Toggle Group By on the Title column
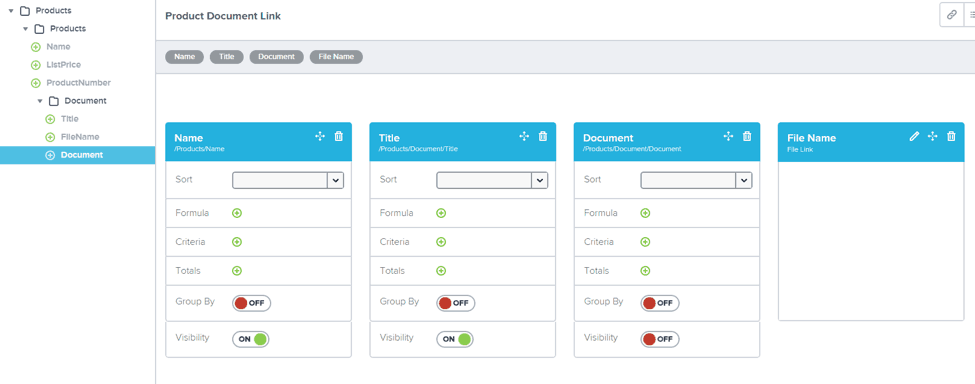This screenshot has height=384, width=975. tap(455, 303)
